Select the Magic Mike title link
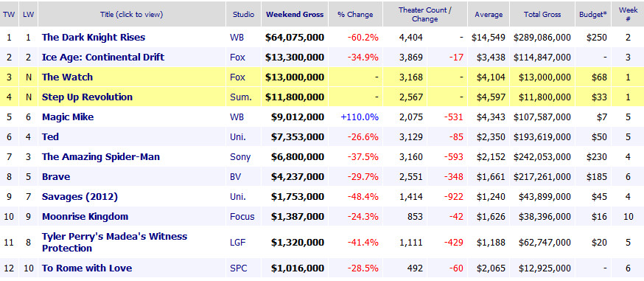 pos(68,117)
